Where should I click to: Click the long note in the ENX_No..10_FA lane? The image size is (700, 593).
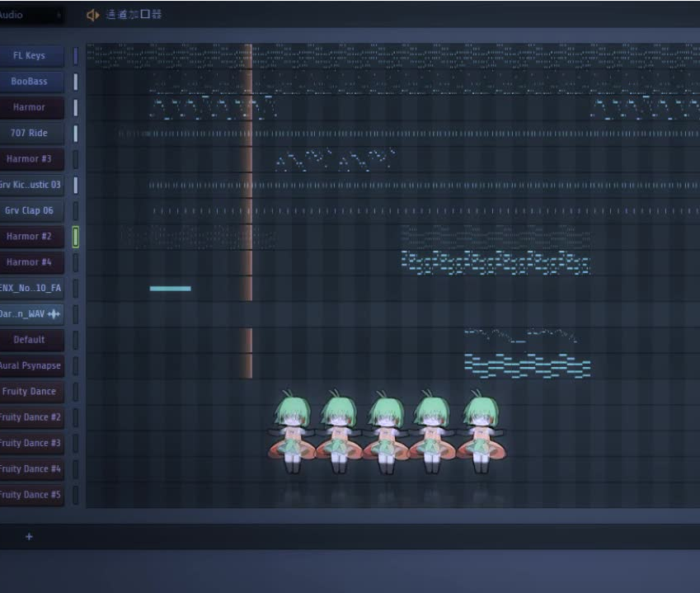tap(170, 289)
